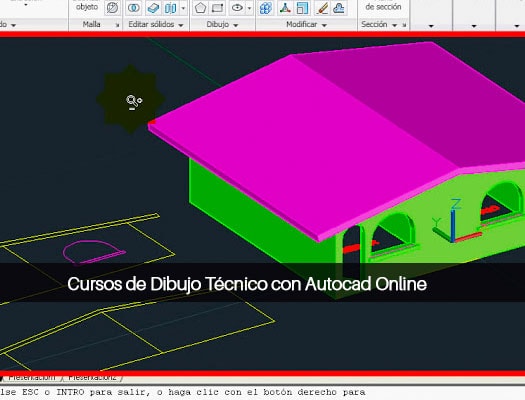Click the stamp-shaped icon in Modificar panel
The height and width of the screenshot is (400, 525).
(339, 8)
